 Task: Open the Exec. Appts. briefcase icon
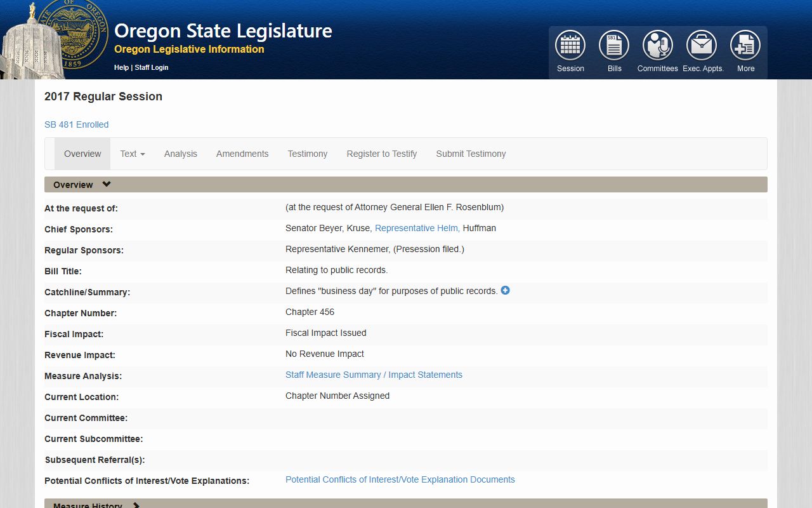tap(702, 46)
